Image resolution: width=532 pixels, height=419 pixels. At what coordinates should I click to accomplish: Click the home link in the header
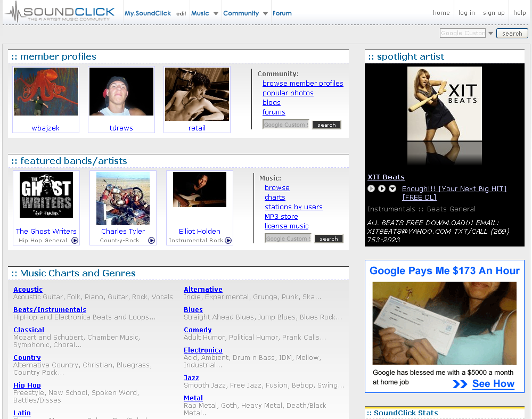(x=441, y=13)
